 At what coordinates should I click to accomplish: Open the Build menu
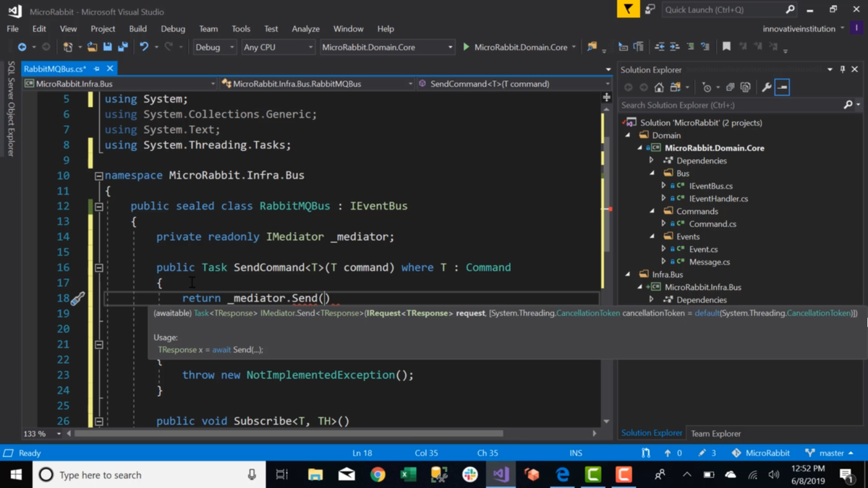coord(137,29)
